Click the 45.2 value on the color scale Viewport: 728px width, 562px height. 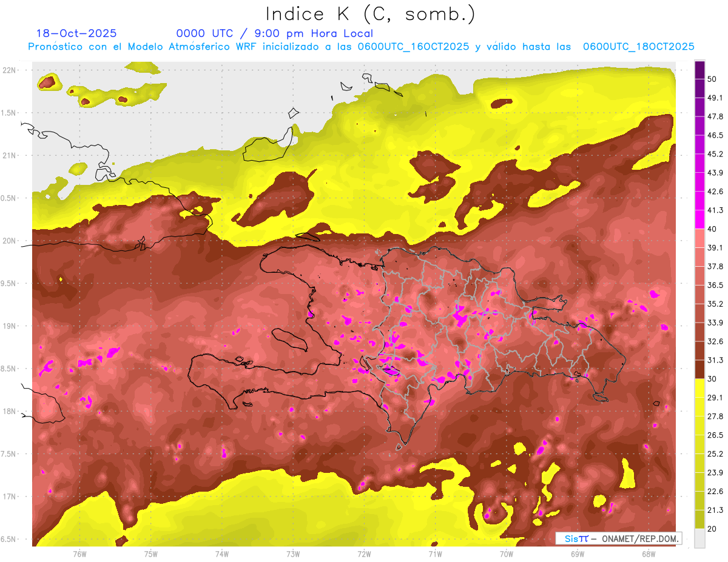click(x=715, y=153)
